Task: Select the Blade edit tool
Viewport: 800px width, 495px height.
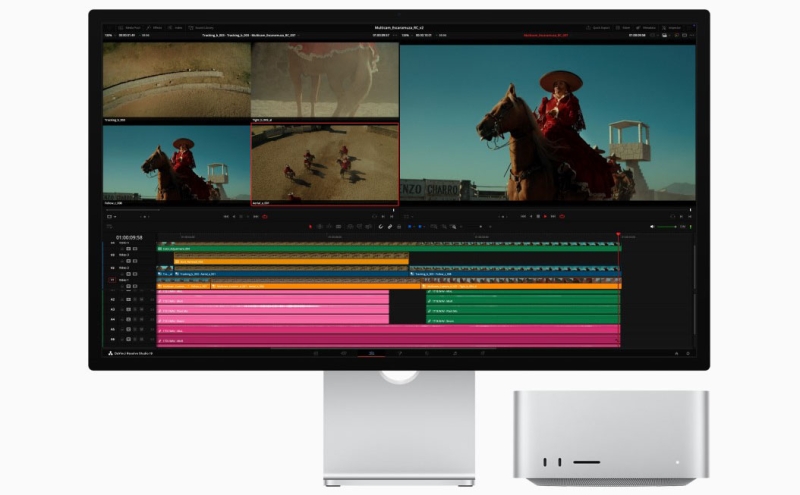Action: point(338,227)
